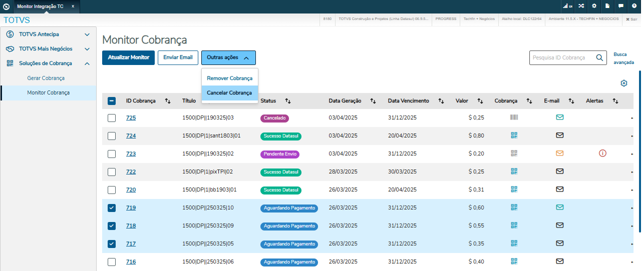Check the checkbox for cobrança 722

(112, 171)
